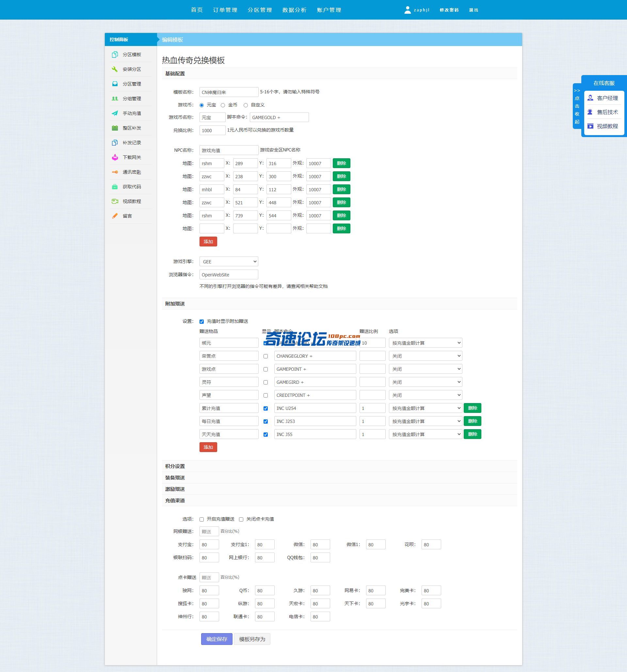627x672 pixels.
Task: Open the option dropdown for 声望 row
Action: tap(426, 395)
